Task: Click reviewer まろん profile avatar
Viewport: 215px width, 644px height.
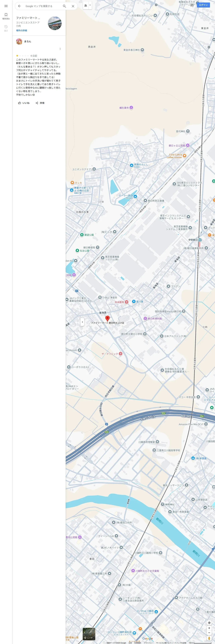Action: [19, 41]
